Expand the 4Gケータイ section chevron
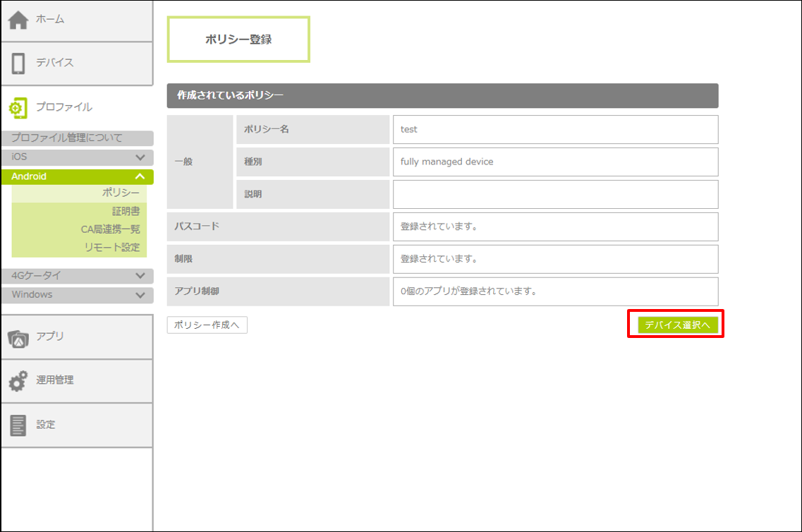This screenshot has height=532, width=802. pyautogui.click(x=140, y=276)
